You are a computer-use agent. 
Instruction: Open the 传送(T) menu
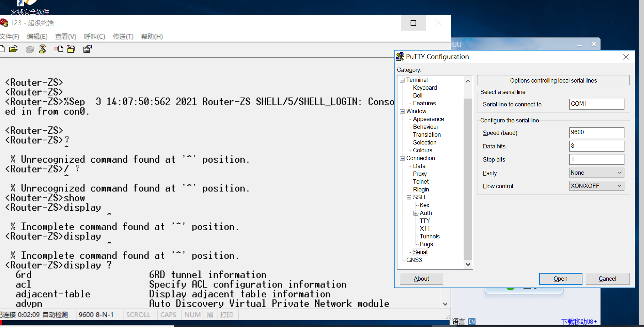pyautogui.click(x=123, y=36)
